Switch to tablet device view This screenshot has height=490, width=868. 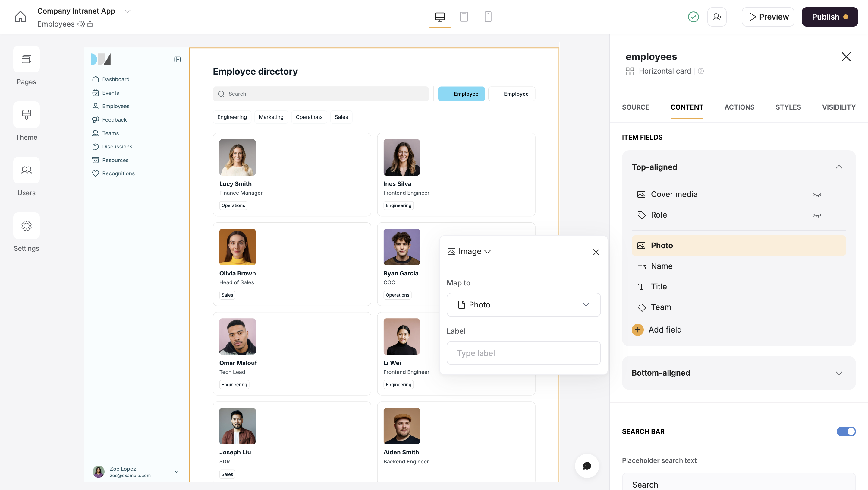tap(464, 17)
